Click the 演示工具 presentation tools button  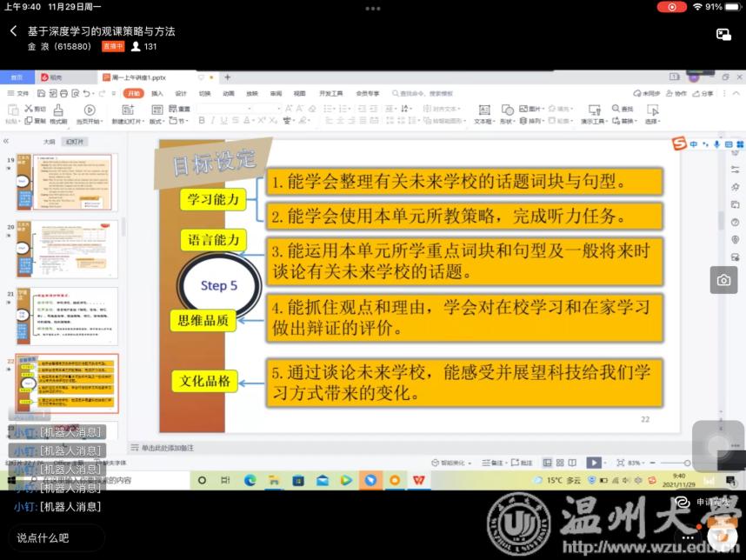594,115
